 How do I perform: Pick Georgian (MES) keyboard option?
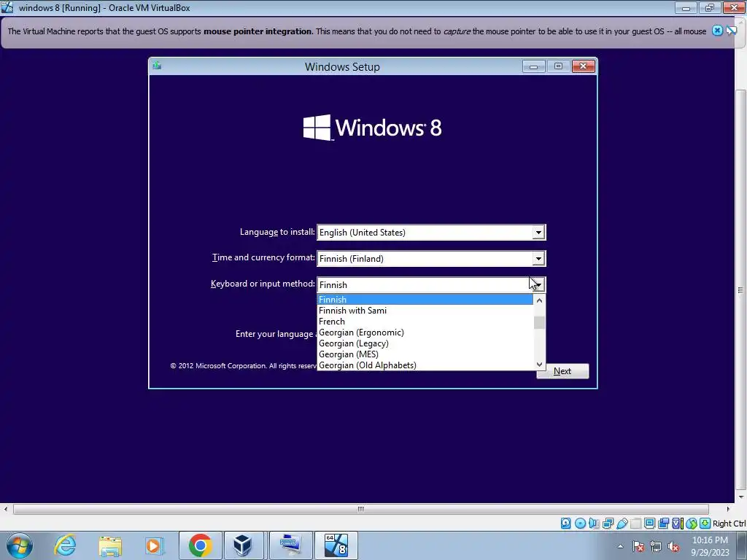tap(425, 354)
